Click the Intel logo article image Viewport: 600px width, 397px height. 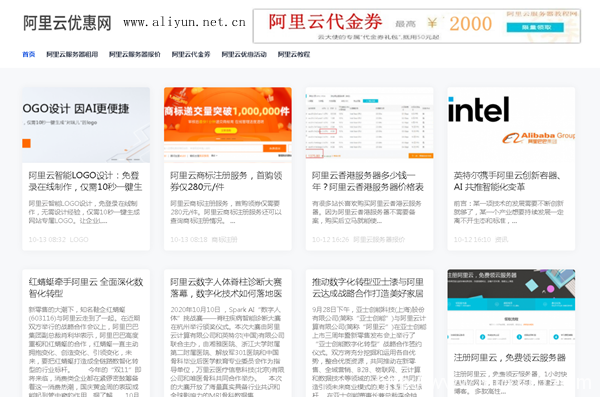click(478, 110)
